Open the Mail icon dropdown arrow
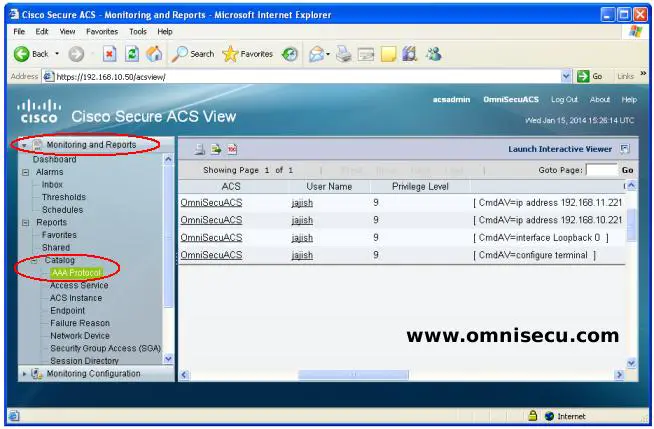654x429 pixels. coord(328,54)
